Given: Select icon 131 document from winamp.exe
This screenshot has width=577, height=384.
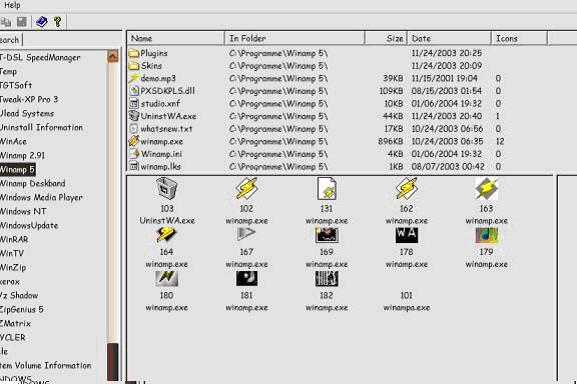Looking at the screenshot, I should click(x=326, y=188).
